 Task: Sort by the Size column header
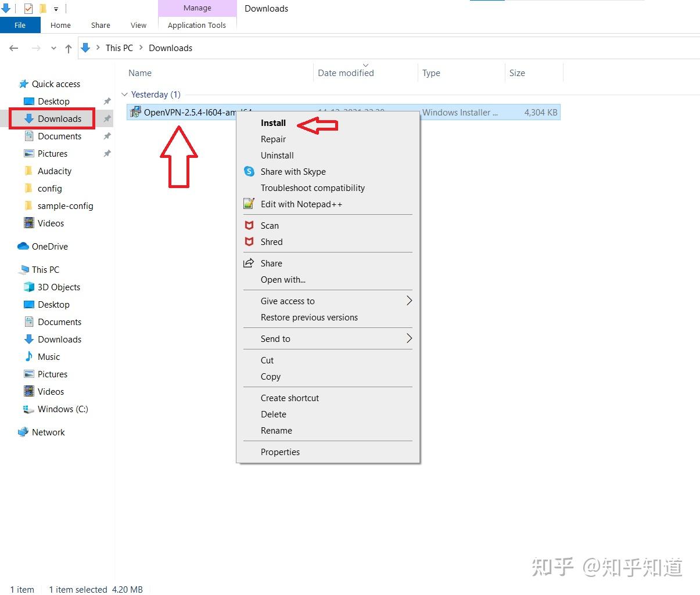[517, 73]
